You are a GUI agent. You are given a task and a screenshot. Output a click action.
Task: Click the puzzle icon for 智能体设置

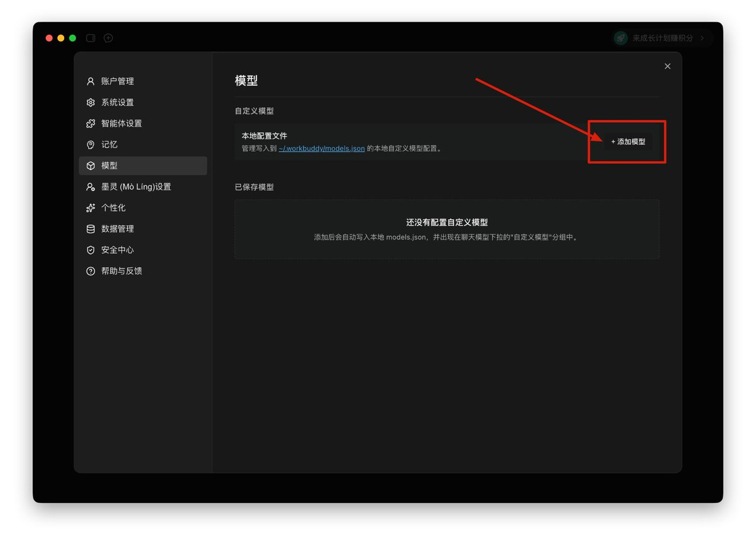(x=91, y=124)
